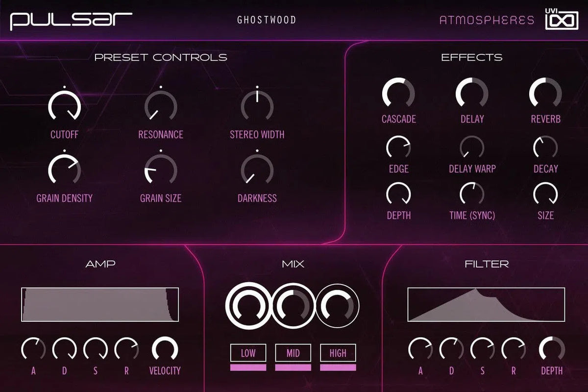This screenshot has height=392, width=588.
Task: Click the Resonance knob
Action: click(x=161, y=107)
